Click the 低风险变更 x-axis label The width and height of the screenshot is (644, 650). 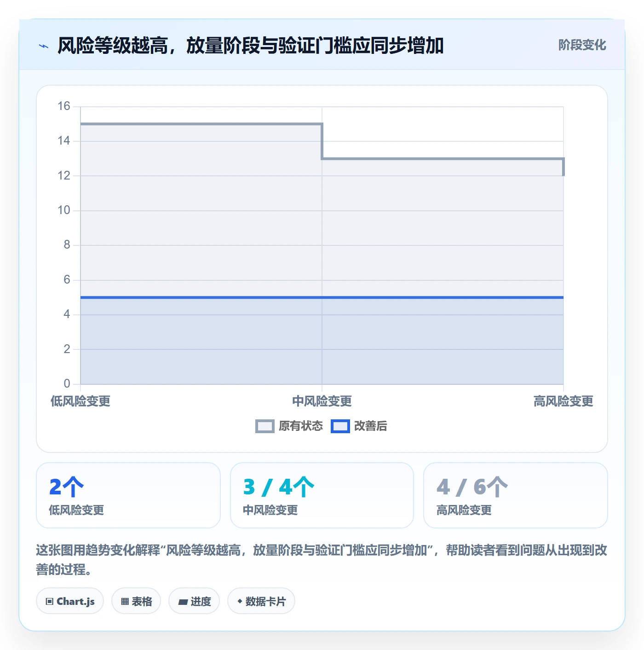(80, 401)
